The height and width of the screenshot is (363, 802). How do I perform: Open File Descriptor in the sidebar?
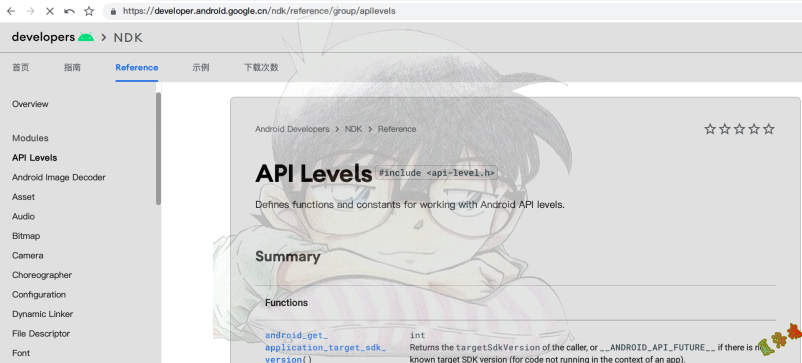pyautogui.click(x=41, y=333)
